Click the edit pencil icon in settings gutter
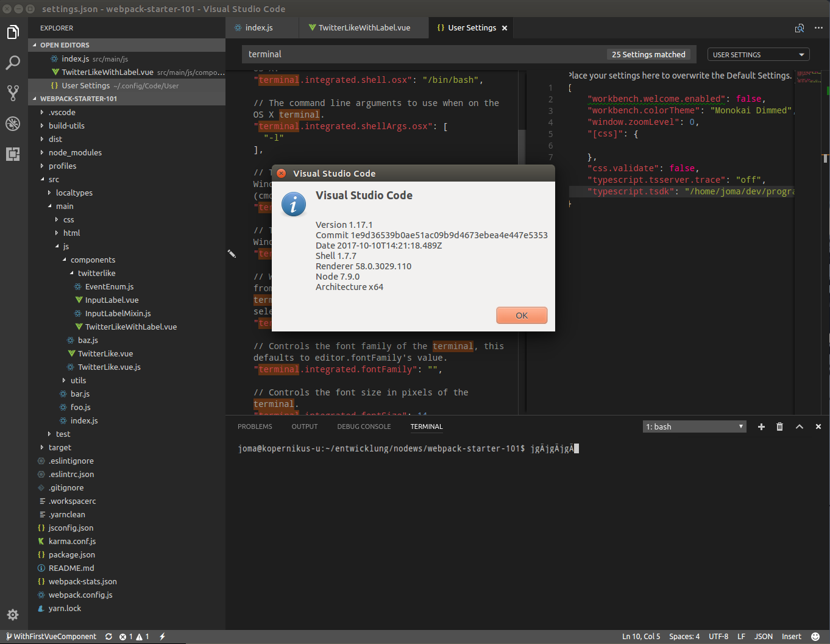The image size is (830, 644). point(232,253)
